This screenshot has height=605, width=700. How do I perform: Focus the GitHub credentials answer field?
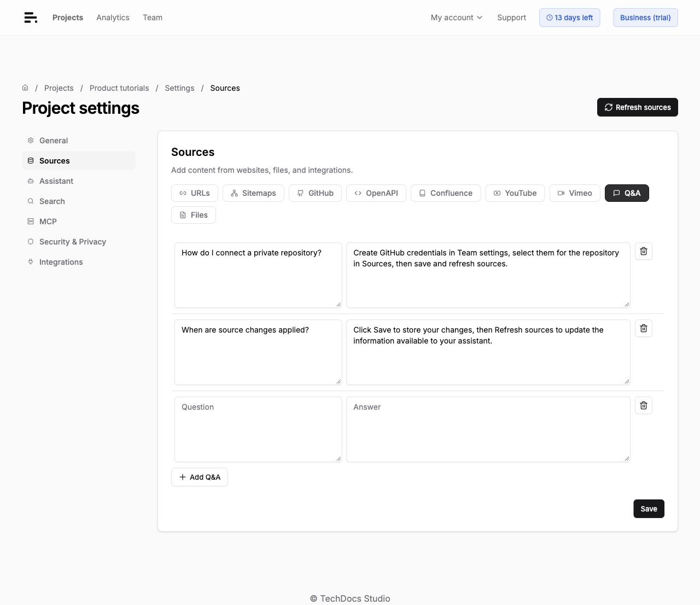[488, 275]
